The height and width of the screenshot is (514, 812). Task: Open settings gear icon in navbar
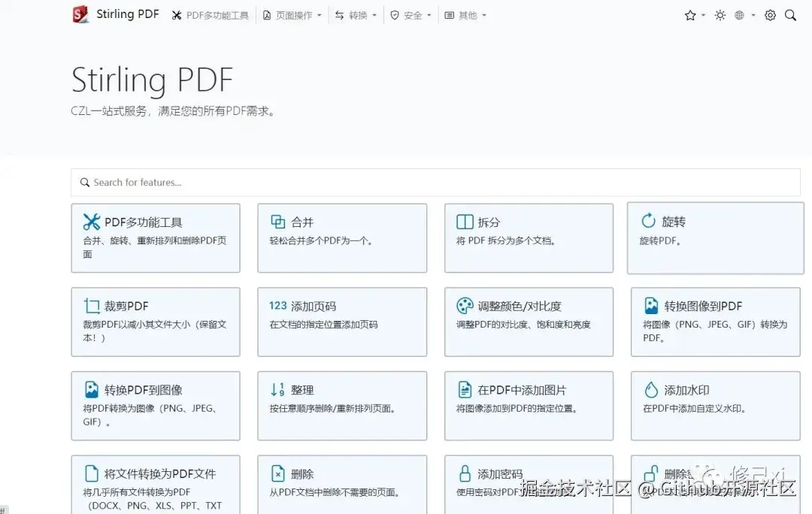pyautogui.click(x=770, y=16)
